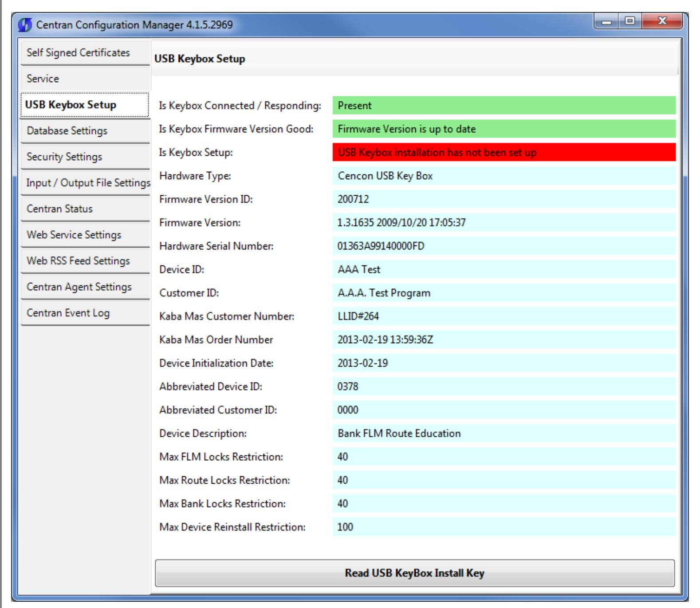Click Customer ID value A.A.A. Test Program
The height and width of the screenshot is (608, 700).
tap(504, 293)
